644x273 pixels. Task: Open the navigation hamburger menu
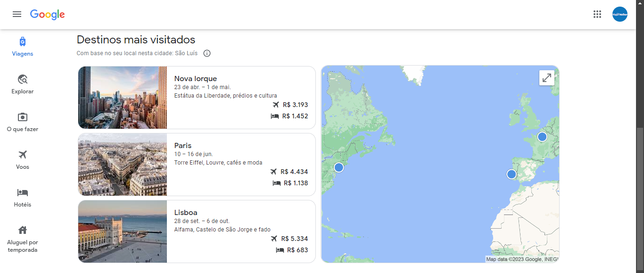tap(17, 14)
